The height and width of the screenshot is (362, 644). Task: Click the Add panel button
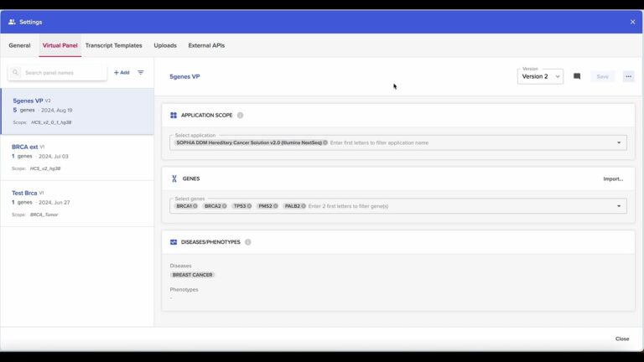tap(122, 73)
